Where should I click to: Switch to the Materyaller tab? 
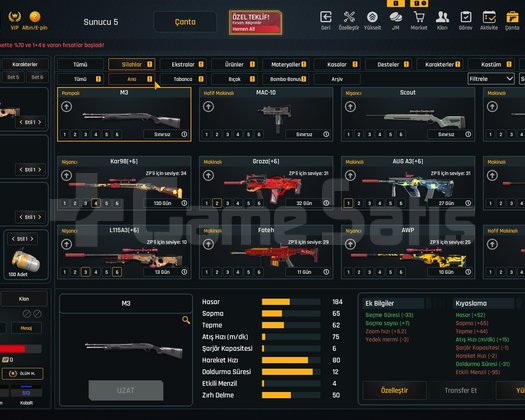(285, 64)
